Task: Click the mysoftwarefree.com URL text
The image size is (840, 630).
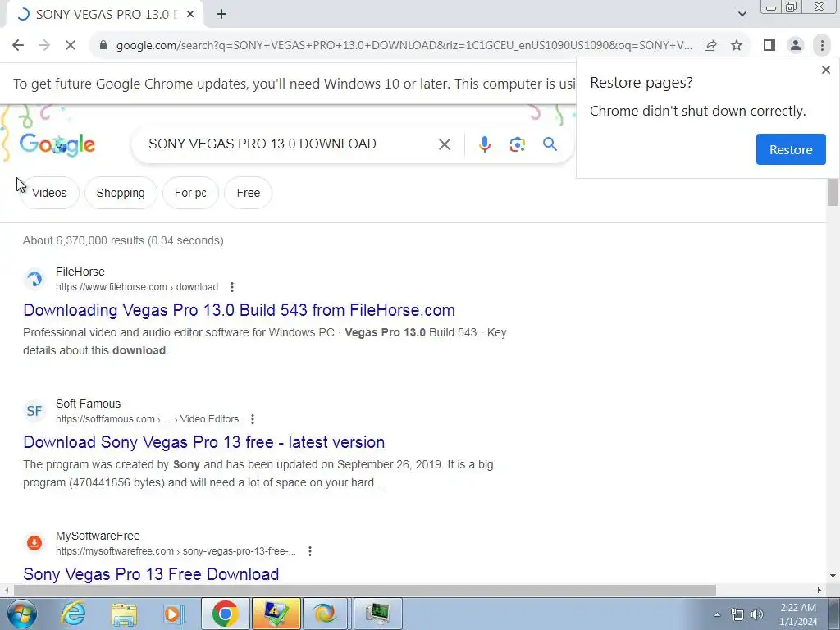Action: pyautogui.click(x=176, y=551)
